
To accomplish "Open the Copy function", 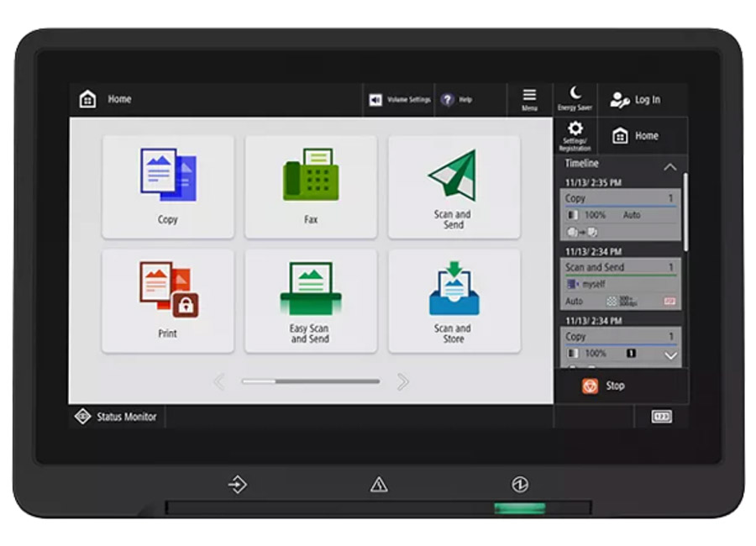I will (168, 186).
